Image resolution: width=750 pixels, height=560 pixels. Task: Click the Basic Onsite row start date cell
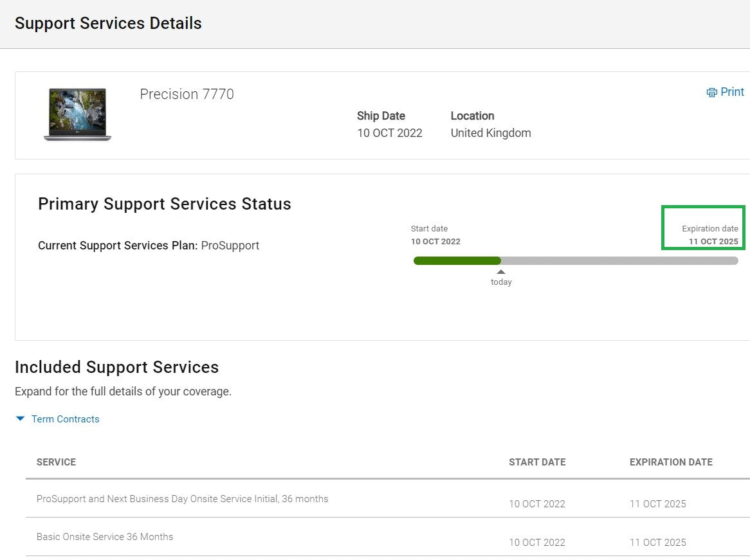point(536,542)
